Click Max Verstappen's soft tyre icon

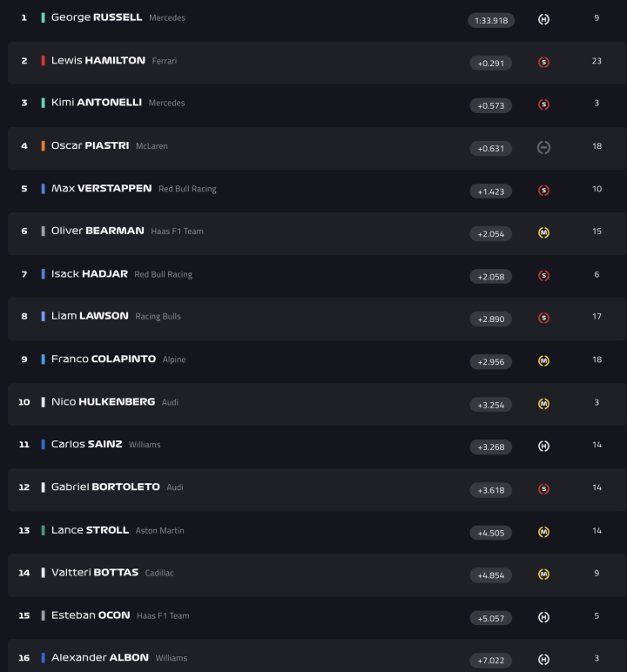tap(543, 190)
